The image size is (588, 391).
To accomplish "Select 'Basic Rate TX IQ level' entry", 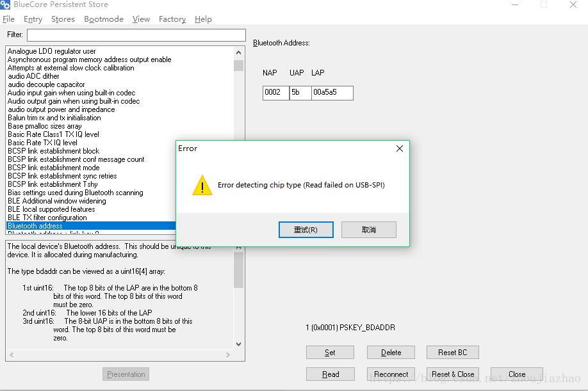I will 42,143.
